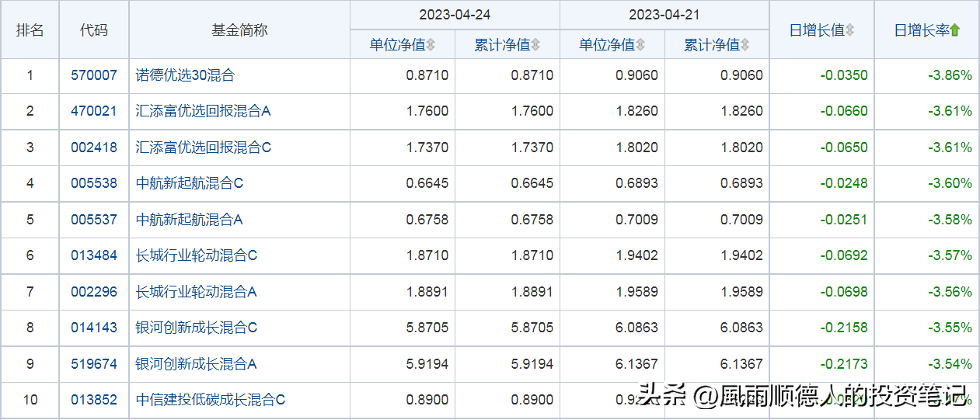Open fund code 002296
Image resolution: width=980 pixels, height=420 pixels.
click(94, 292)
